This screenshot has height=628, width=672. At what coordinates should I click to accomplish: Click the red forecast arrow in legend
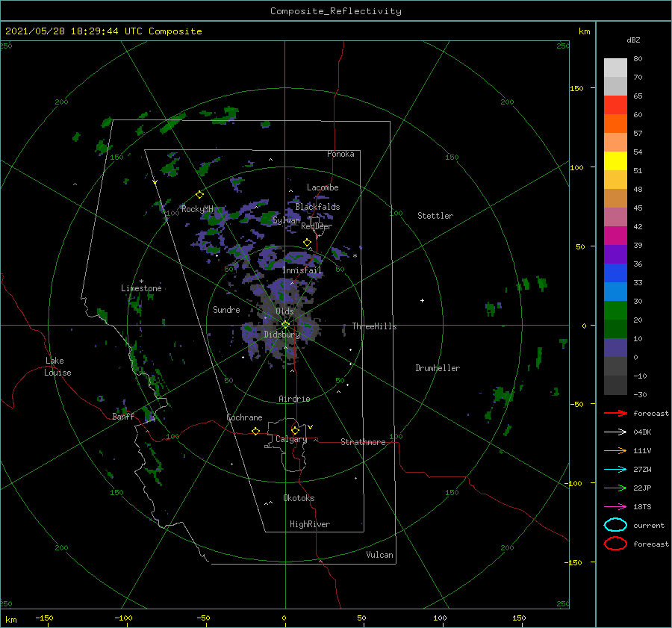click(615, 413)
